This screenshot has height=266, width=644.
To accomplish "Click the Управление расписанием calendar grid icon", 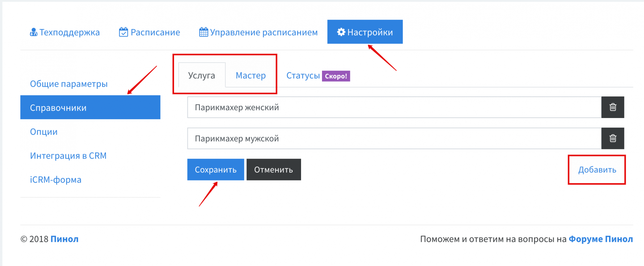I will [x=204, y=32].
